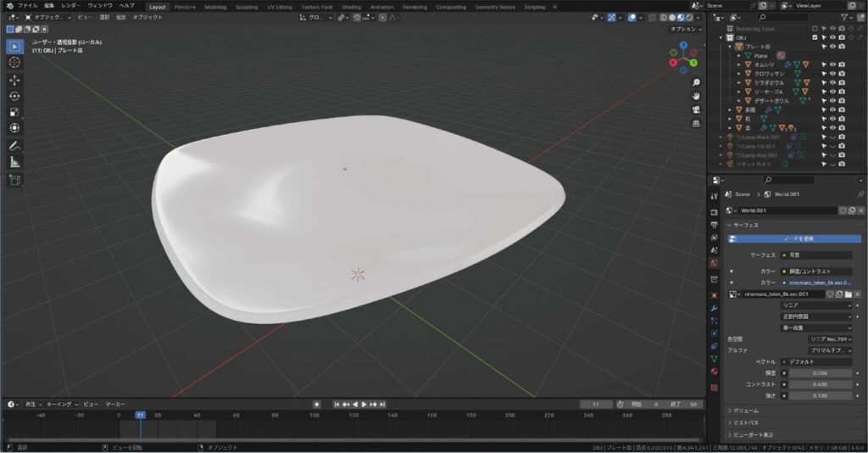This screenshot has height=453, width=868.
Task: Click the ノードを使用 button
Action: click(794, 238)
